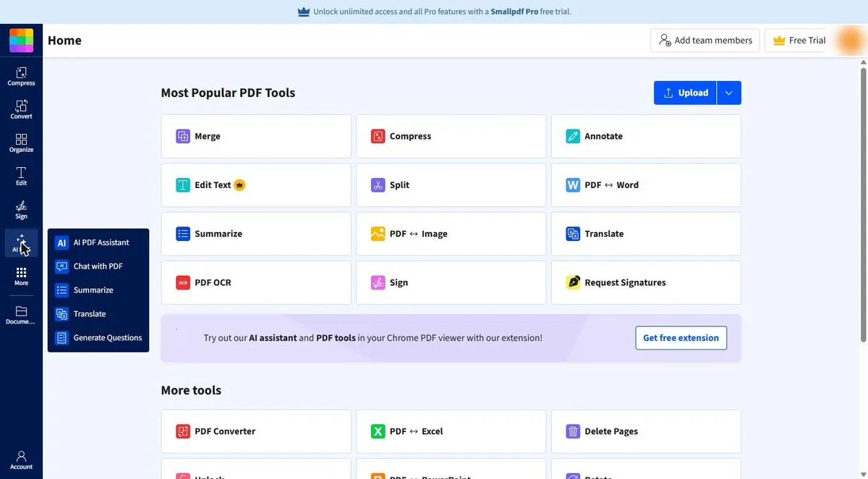Open the Compress tool in sidebar
The image size is (868, 479).
point(21,76)
